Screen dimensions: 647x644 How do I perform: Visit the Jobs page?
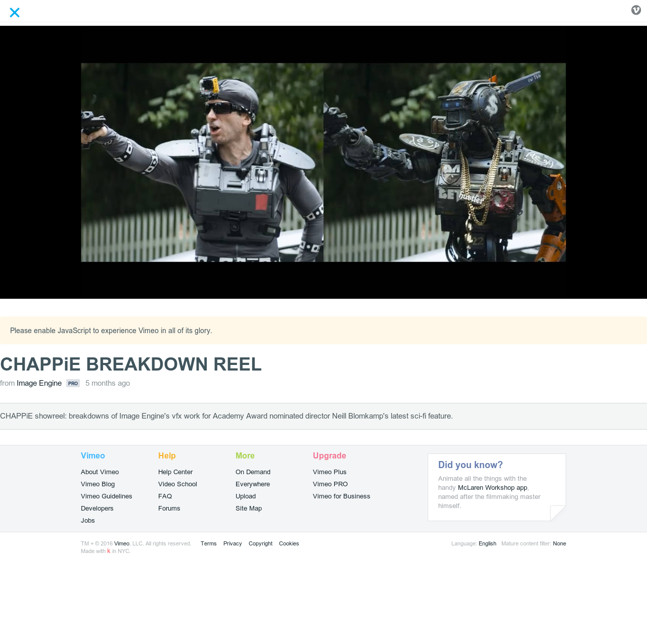click(87, 521)
